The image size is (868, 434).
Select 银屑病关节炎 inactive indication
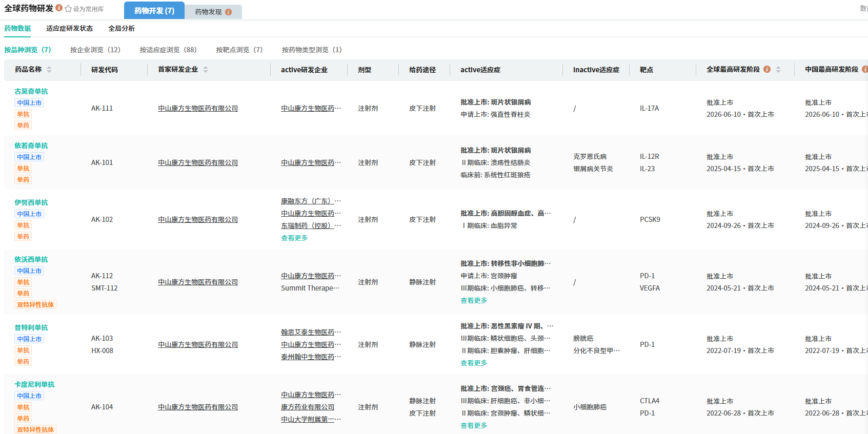[593, 169]
